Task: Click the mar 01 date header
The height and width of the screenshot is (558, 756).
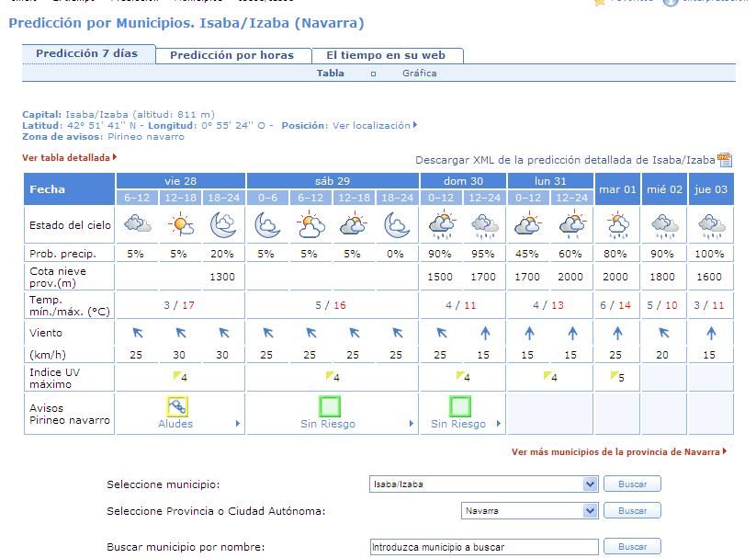Action: [617, 189]
